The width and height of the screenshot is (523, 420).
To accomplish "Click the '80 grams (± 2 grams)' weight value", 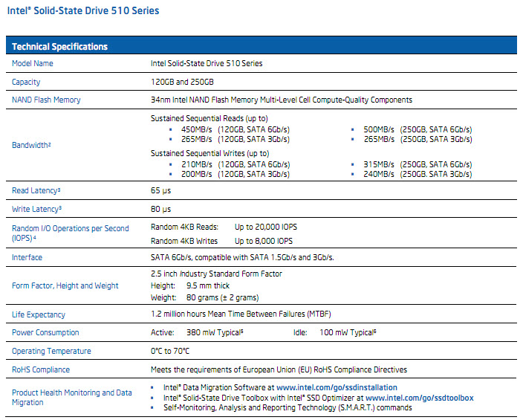I will point(222,297).
